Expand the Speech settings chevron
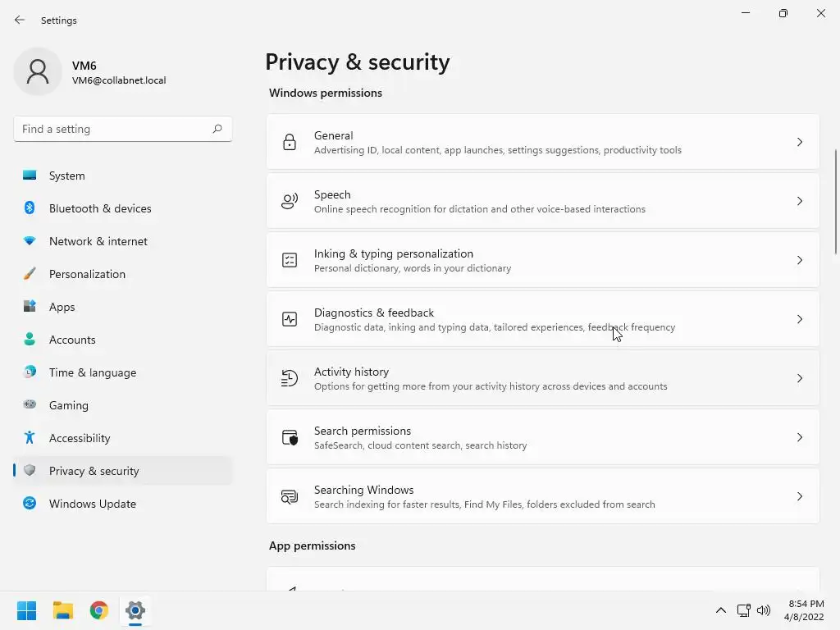The image size is (840, 630). (800, 201)
